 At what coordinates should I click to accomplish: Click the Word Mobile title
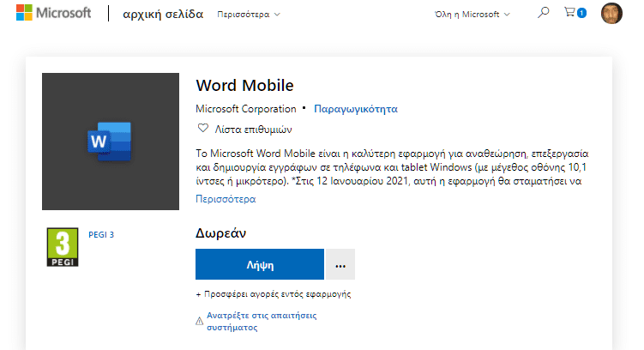244,86
